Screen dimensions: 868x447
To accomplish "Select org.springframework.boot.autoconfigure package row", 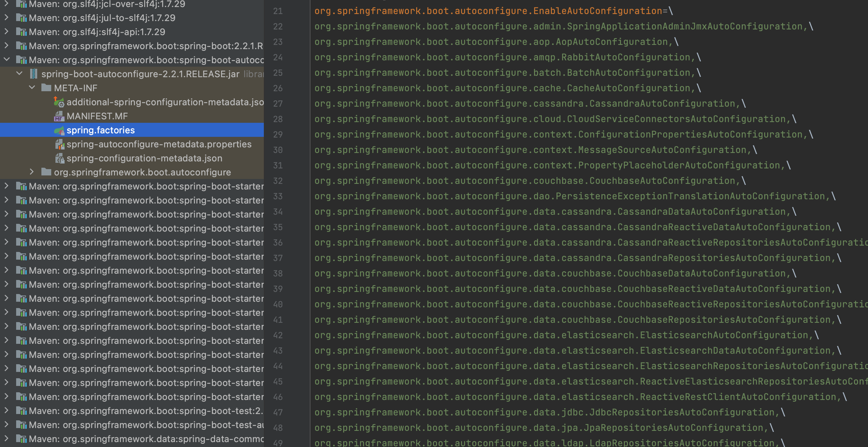I will pos(132,172).
